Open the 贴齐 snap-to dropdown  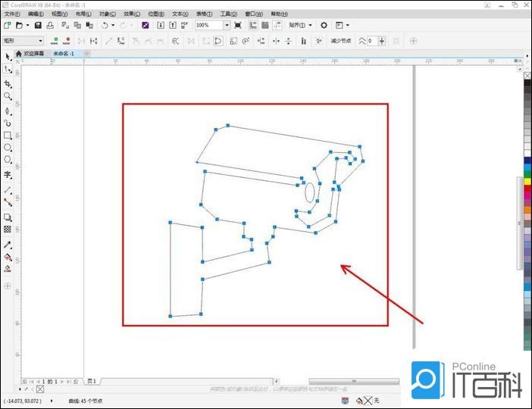pyautogui.click(x=310, y=25)
